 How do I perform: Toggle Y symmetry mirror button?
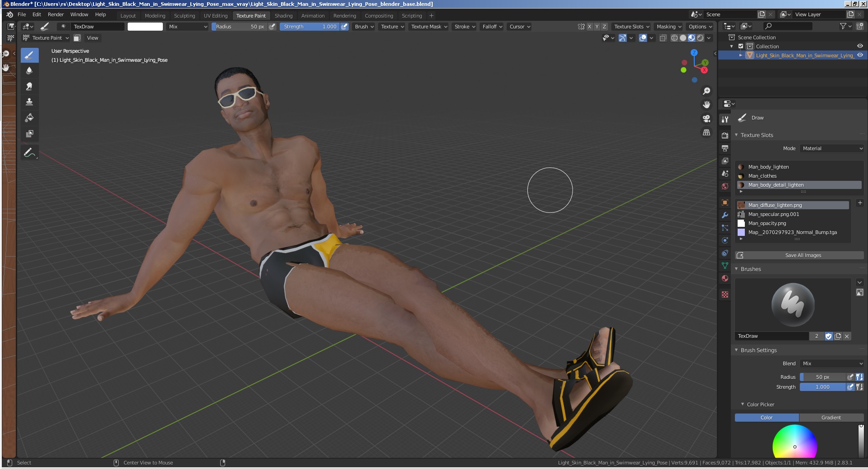[597, 27]
